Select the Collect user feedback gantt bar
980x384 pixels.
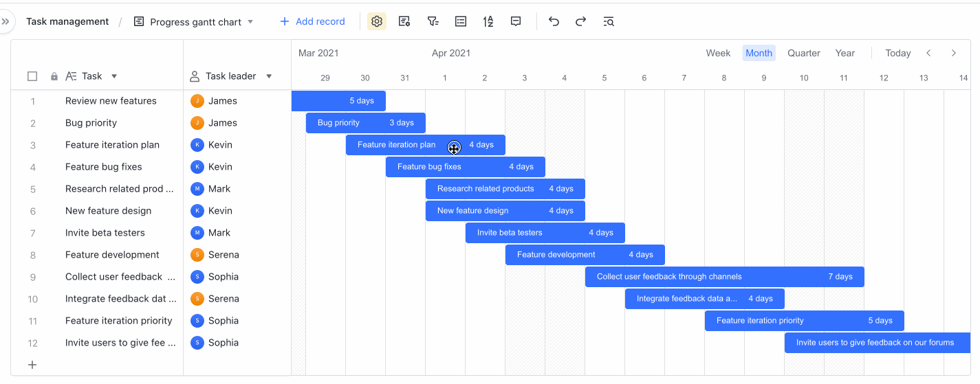pos(724,277)
